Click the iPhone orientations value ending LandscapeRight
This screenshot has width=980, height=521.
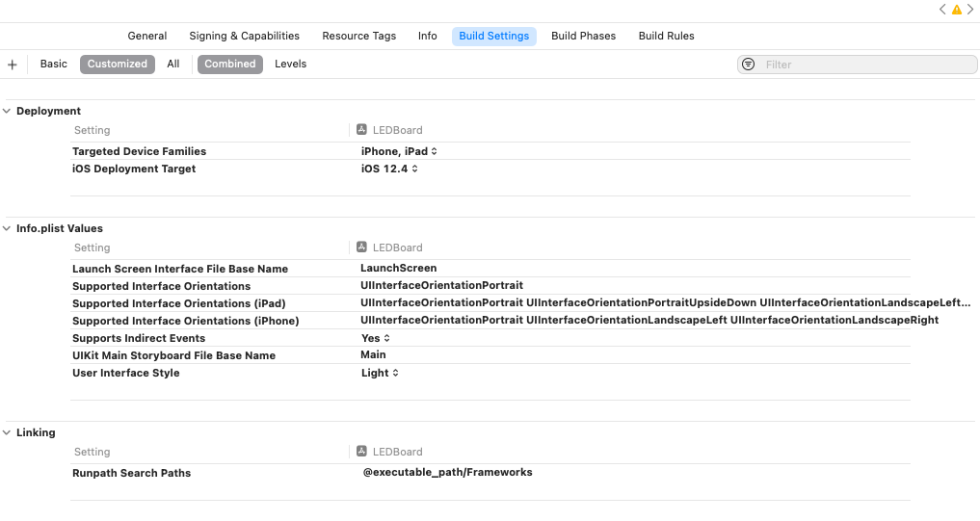pos(649,320)
